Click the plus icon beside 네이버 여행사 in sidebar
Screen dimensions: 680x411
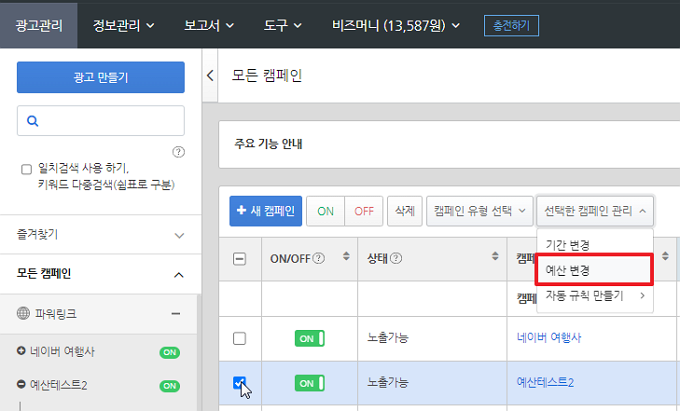click(22, 352)
